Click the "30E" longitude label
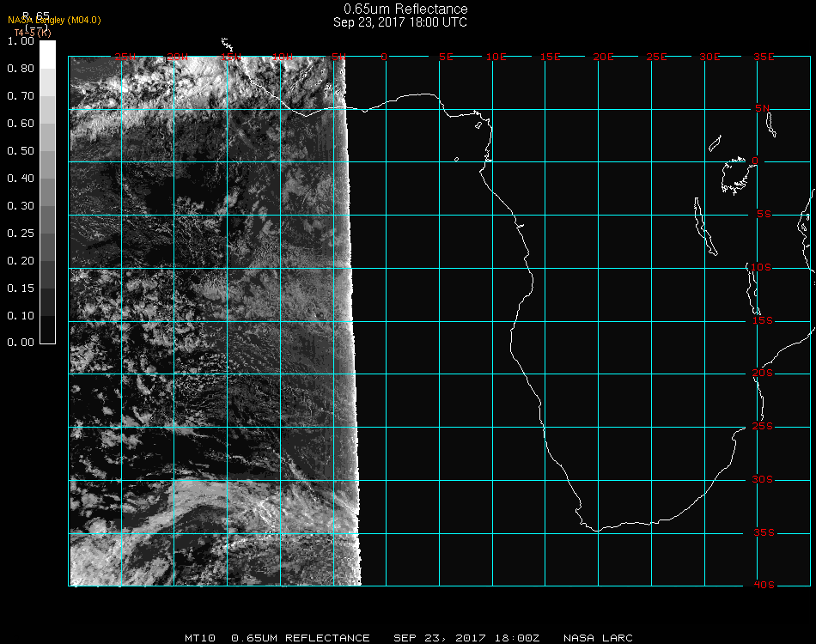This screenshot has width=816, height=644. tap(709, 57)
